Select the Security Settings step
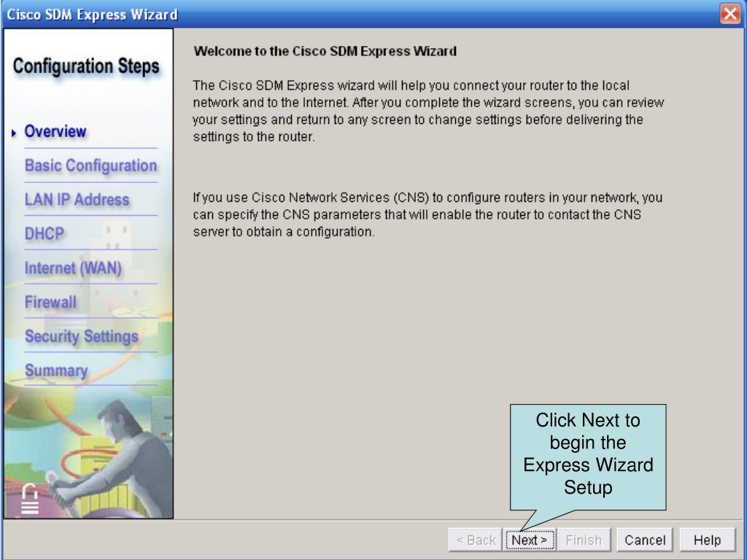747x560 pixels. pyautogui.click(x=82, y=336)
